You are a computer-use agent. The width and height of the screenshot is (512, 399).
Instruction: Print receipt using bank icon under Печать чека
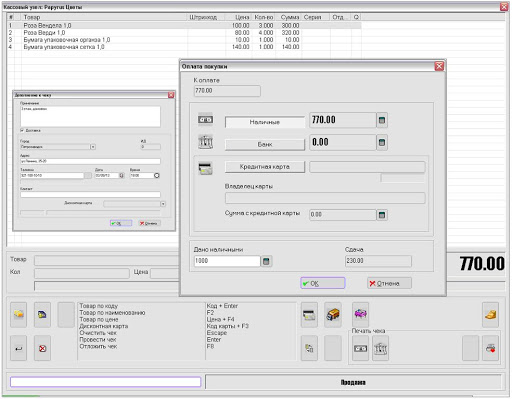(x=380, y=348)
